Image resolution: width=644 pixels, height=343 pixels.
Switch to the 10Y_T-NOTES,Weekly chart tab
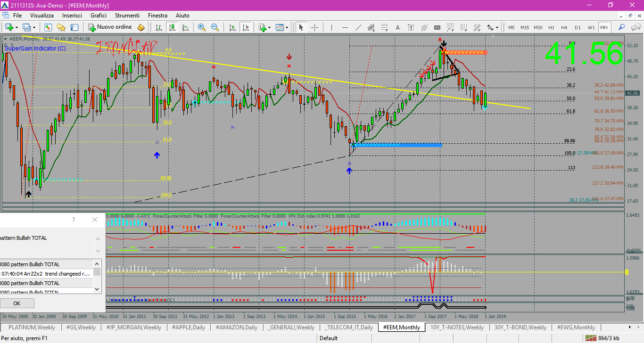[457, 327]
